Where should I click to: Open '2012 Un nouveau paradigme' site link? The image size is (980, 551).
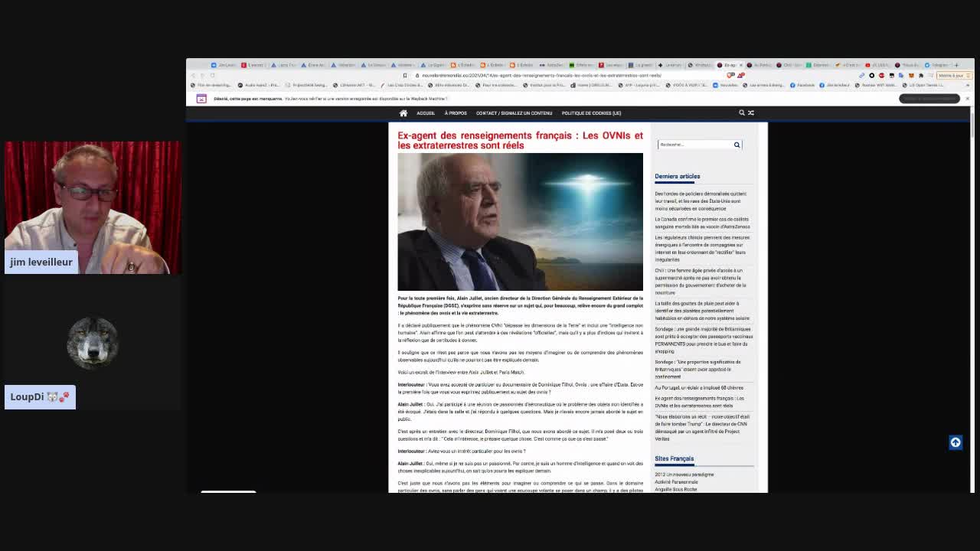pyautogui.click(x=684, y=474)
